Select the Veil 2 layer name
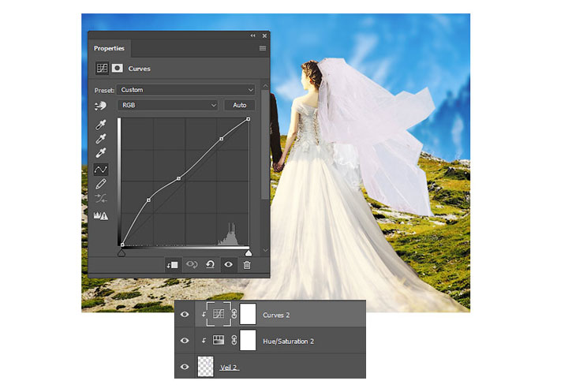572x392 pixels. click(x=229, y=368)
